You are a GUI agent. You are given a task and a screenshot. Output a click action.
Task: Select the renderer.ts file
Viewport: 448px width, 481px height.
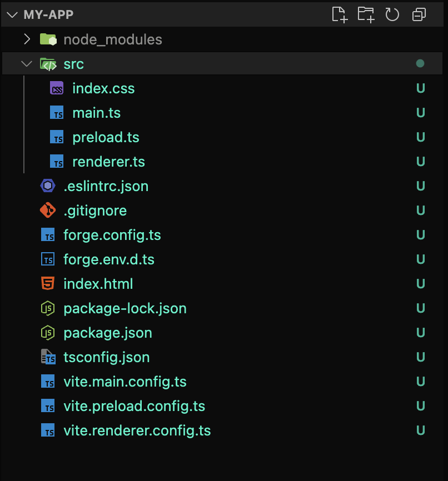pos(108,161)
